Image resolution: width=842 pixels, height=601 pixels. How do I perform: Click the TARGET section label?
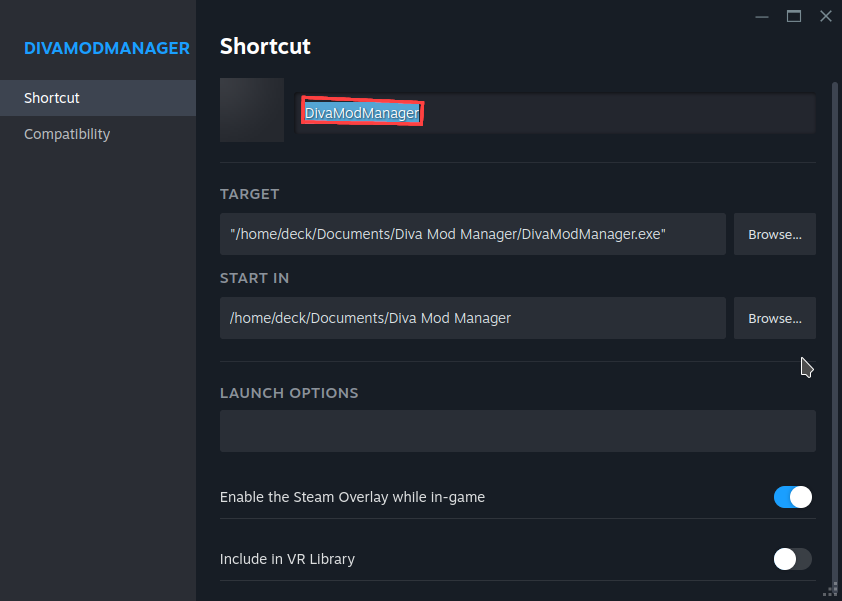250,194
